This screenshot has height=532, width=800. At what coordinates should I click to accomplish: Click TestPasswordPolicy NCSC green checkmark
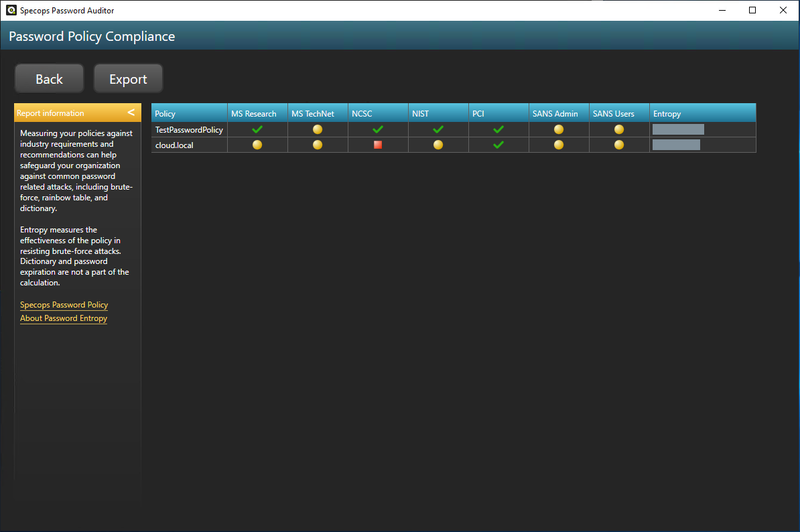pos(377,129)
